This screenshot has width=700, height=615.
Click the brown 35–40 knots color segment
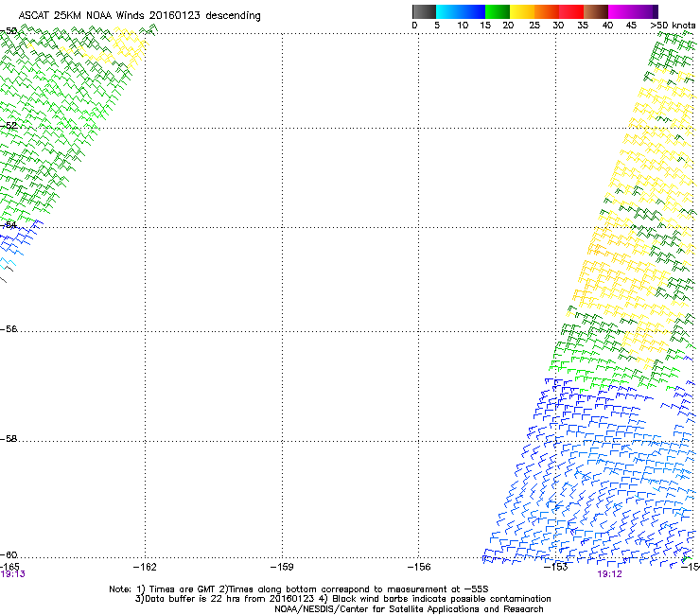(x=596, y=11)
